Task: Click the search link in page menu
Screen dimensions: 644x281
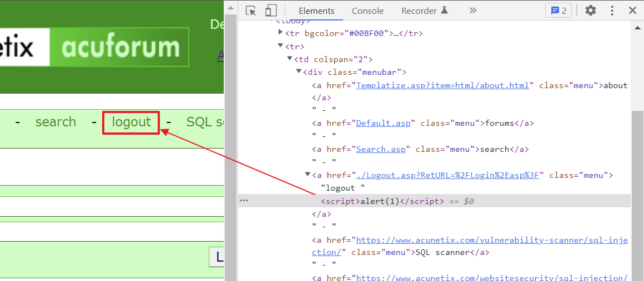Action: [56, 122]
